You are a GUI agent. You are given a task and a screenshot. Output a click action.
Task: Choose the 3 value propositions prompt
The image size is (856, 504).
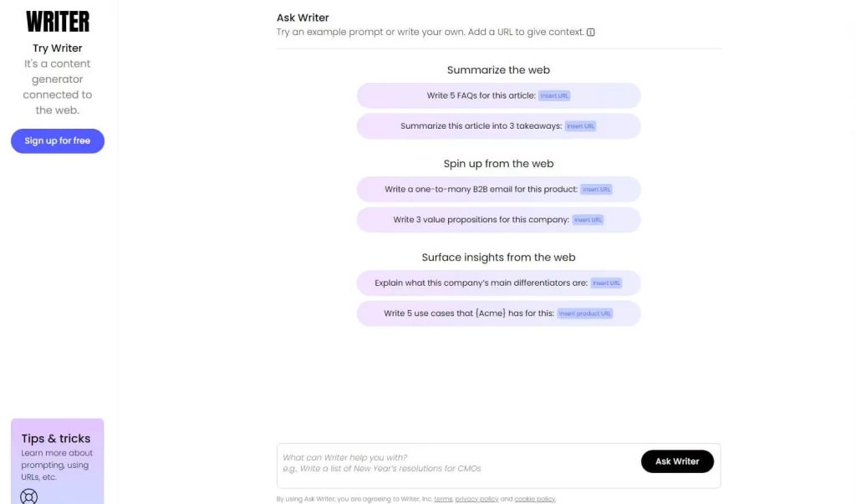[x=472, y=219]
